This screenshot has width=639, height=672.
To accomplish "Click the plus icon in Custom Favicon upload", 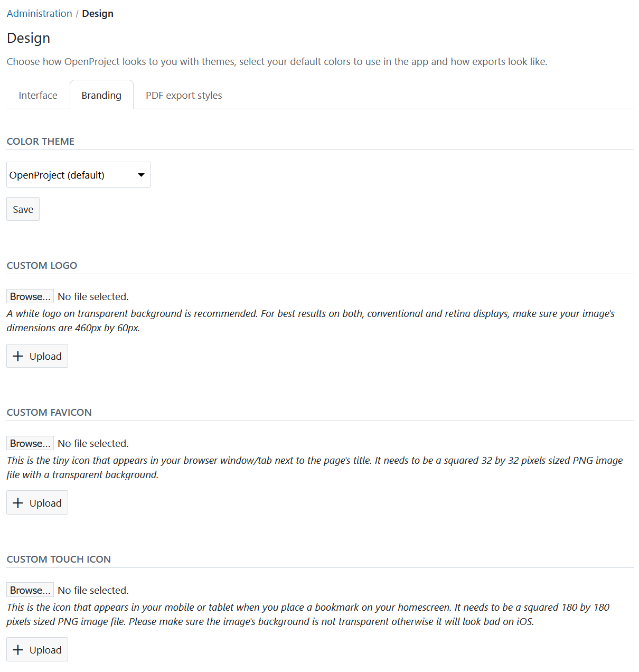I will (x=18, y=503).
